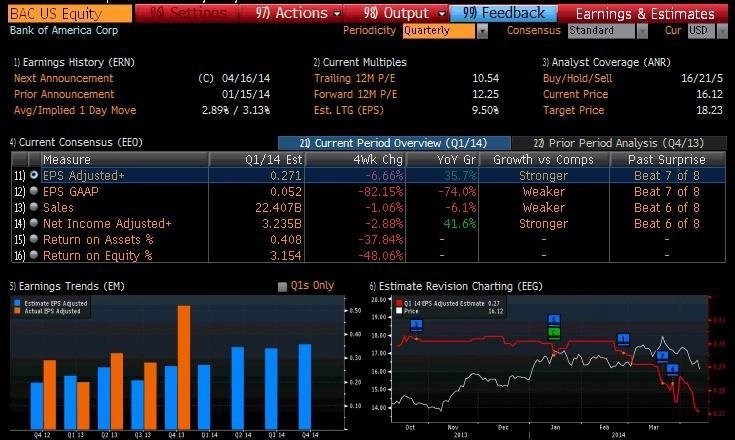
Task: Click the blue Q1 14 estimate bar
Action: coord(204,397)
